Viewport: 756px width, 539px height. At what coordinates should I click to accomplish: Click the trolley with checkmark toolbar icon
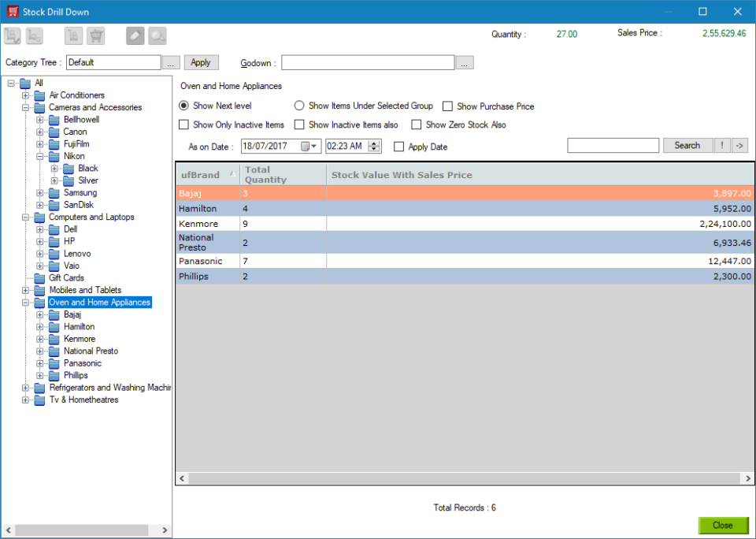13,35
